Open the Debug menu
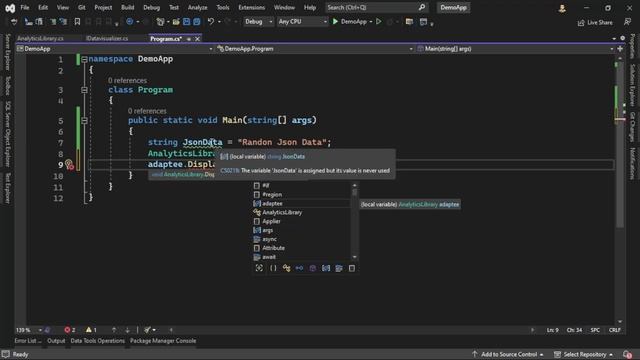This screenshot has height=360, width=640. pyautogui.click(x=151, y=7)
